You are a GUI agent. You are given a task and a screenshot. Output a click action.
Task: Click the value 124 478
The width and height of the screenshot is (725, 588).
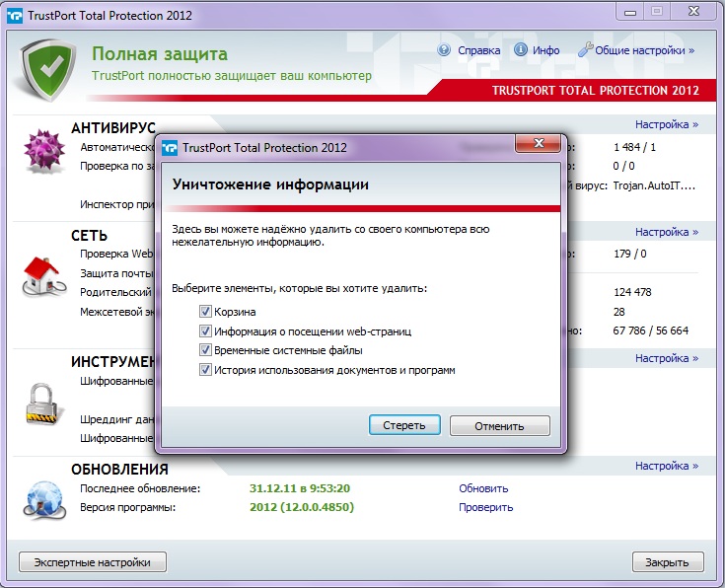(632, 292)
